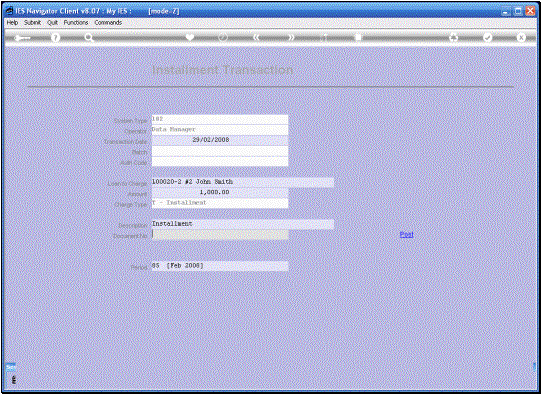Viewport: 541px width, 394px height.
Task: Open the question mark help icon
Action: [x=55, y=38]
